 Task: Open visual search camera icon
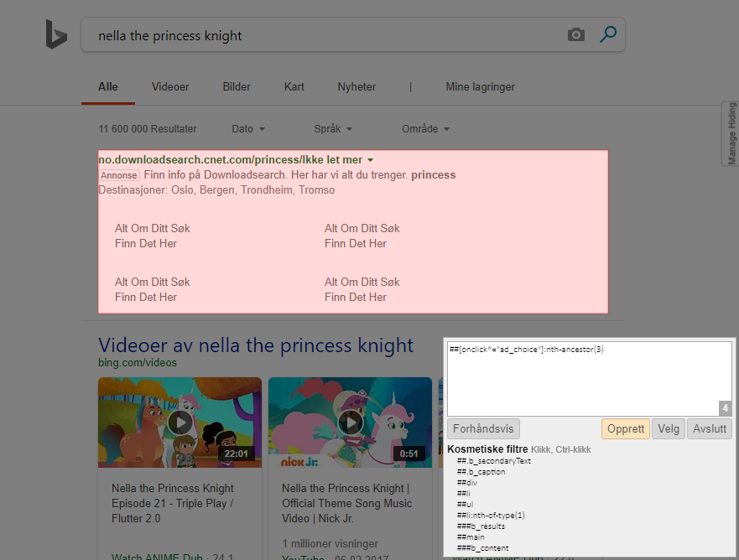click(576, 34)
